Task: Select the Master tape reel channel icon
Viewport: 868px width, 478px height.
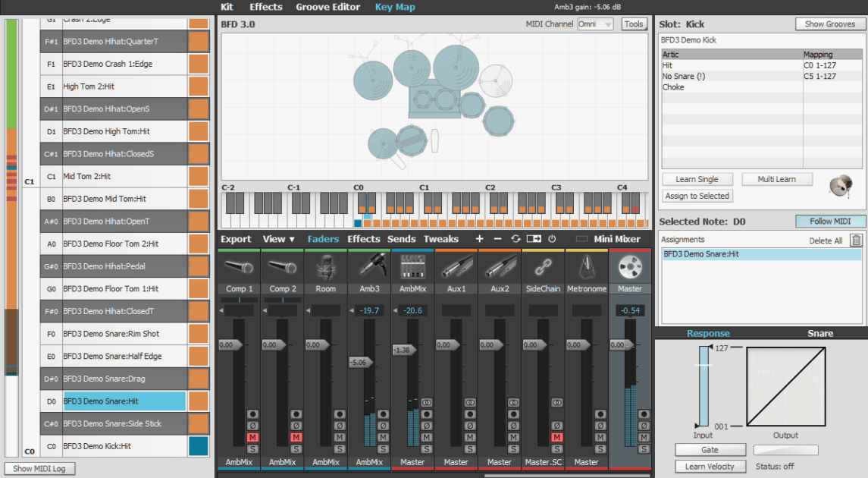Action: pyautogui.click(x=630, y=268)
